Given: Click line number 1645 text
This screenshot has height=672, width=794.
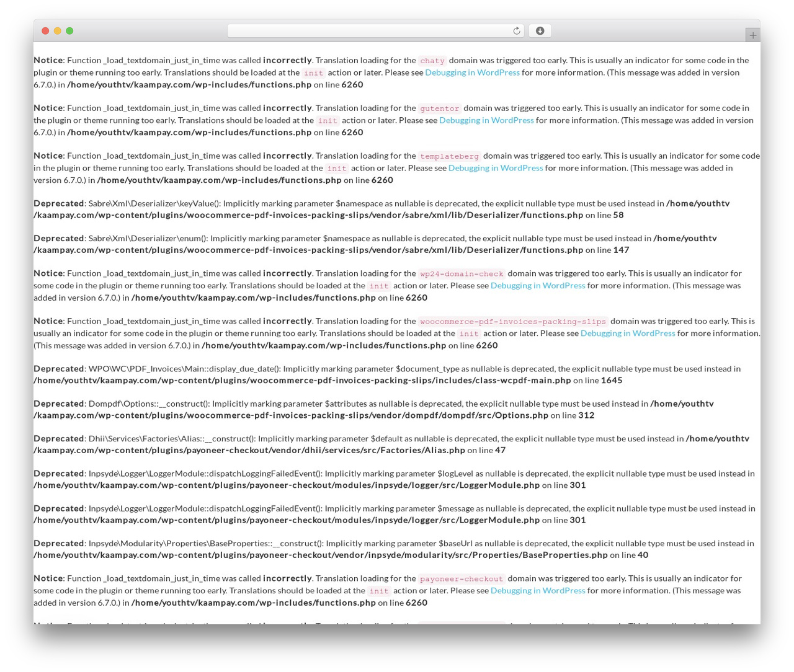Looking at the screenshot, I should [612, 381].
